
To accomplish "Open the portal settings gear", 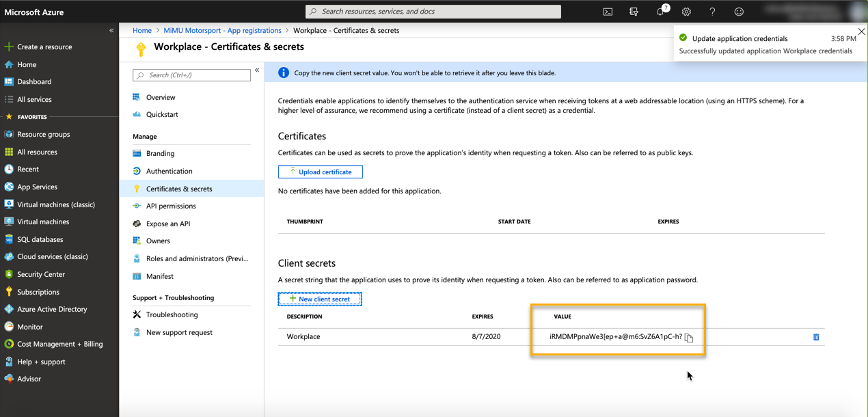I will [x=686, y=12].
